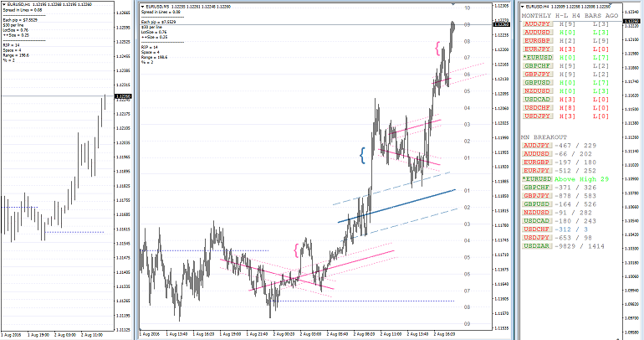
Task: Click the 'Above High 29' EURUSD breakout text
Action: pos(581,179)
